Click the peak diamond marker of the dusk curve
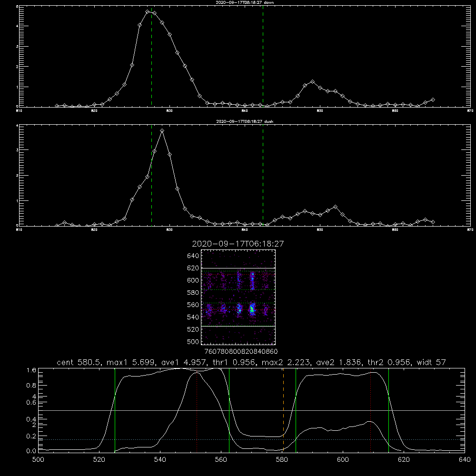Screen dimensions: 476x476 162,131
